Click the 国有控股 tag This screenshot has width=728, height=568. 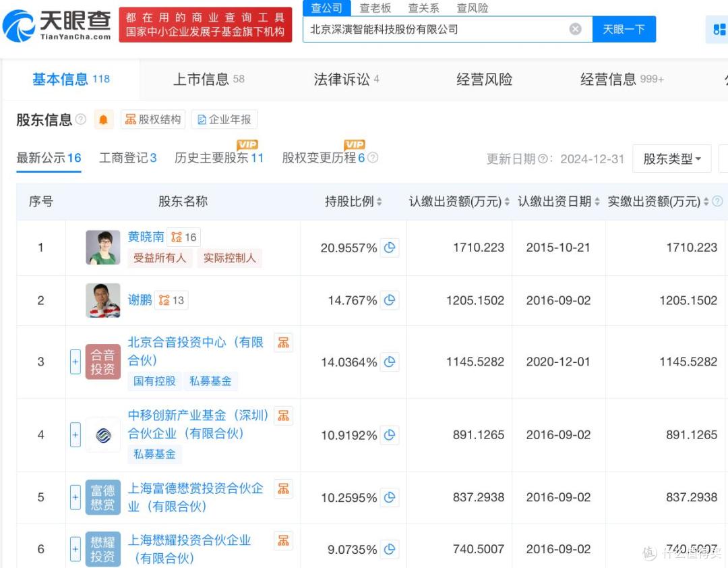tap(154, 381)
